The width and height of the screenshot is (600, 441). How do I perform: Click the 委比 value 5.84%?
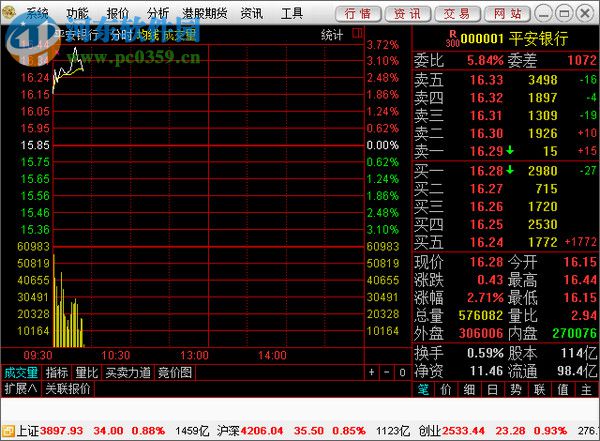click(485, 60)
